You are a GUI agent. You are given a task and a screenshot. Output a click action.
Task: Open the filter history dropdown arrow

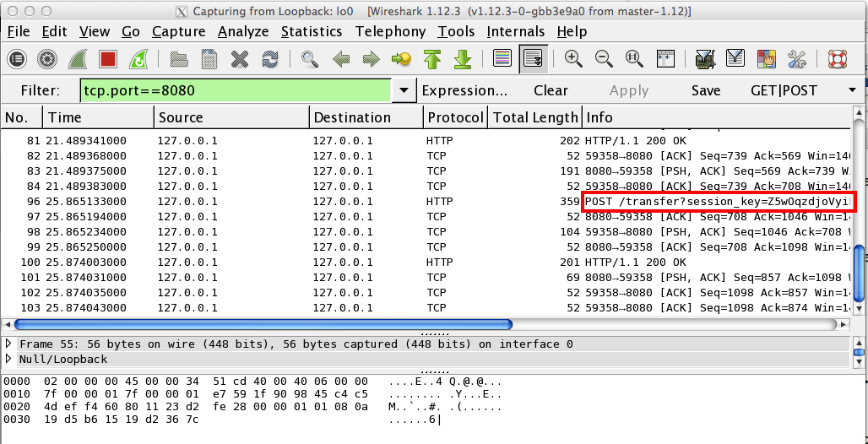point(404,90)
